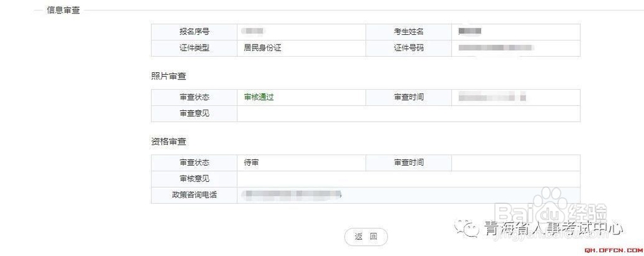
Task: Click the 待审 status in 资格审查
Action: tap(251, 162)
